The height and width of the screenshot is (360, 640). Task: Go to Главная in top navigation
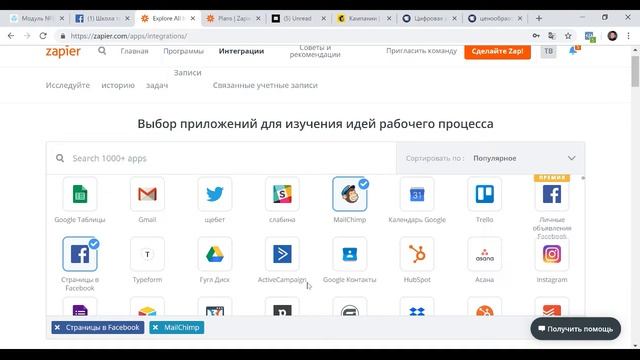pos(134,51)
